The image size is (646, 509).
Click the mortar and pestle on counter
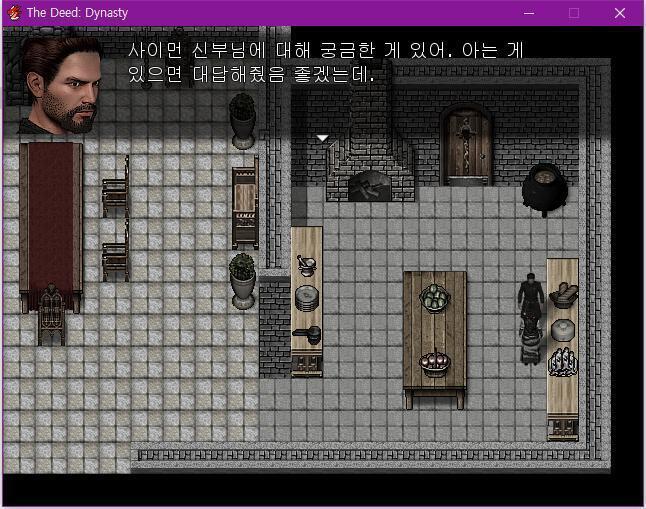(307, 266)
